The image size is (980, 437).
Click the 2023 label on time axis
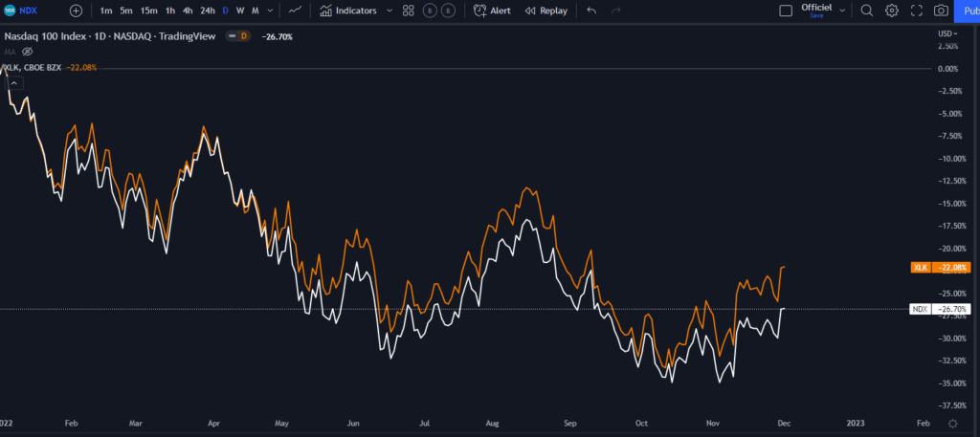(x=855, y=424)
